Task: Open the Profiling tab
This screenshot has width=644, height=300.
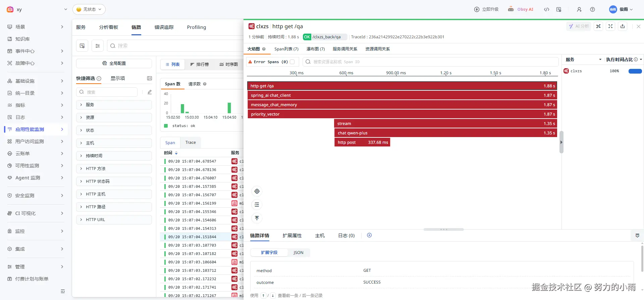Action: pyautogui.click(x=197, y=27)
